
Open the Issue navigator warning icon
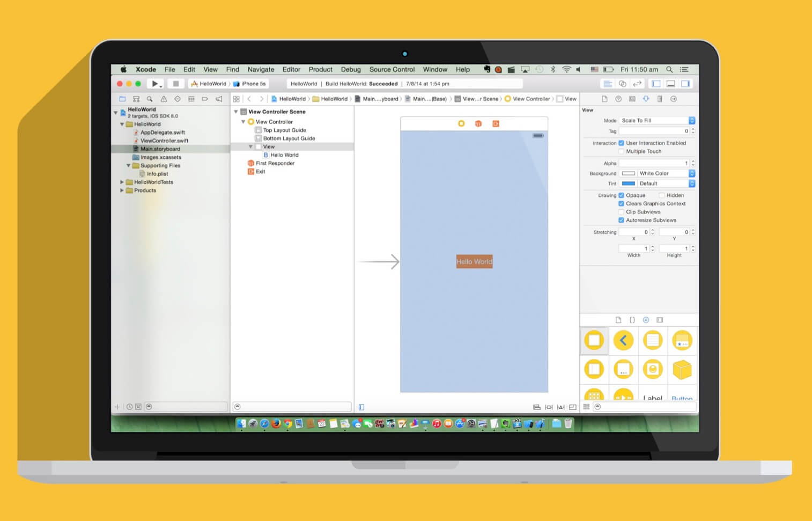click(164, 99)
